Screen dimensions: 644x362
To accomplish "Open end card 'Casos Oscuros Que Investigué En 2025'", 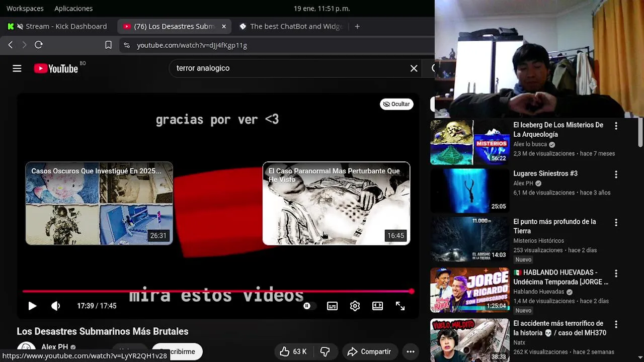I will tap(99, 203).
